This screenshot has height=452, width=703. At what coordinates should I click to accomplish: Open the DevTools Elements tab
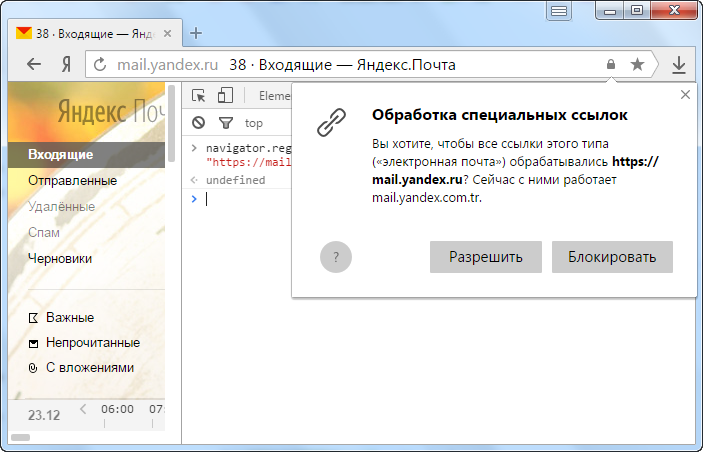click(274, 96)
